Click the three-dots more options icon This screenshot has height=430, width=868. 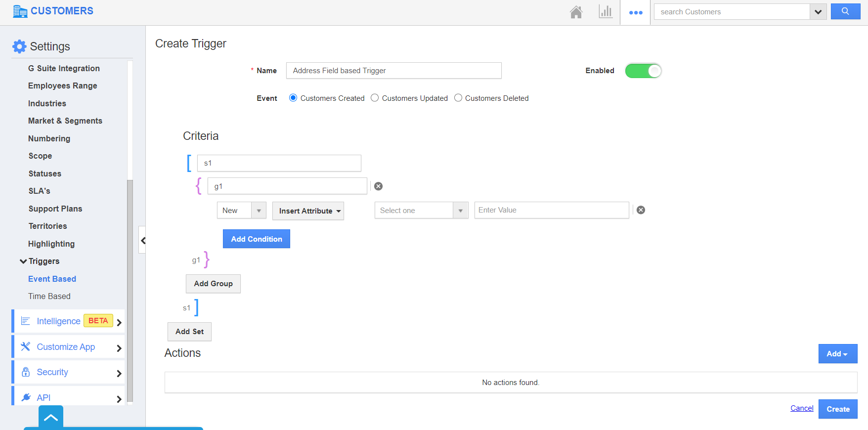point(636,12)
